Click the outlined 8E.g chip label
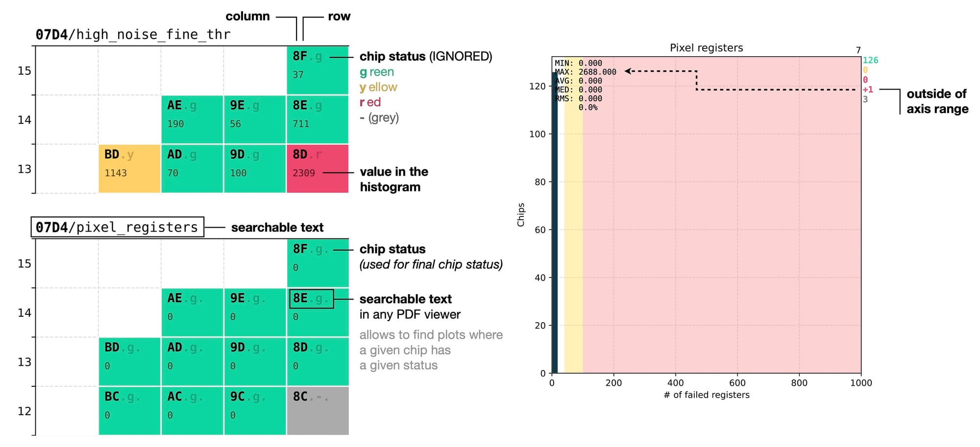This screenshot has width=980, height=447. point(311,299)
